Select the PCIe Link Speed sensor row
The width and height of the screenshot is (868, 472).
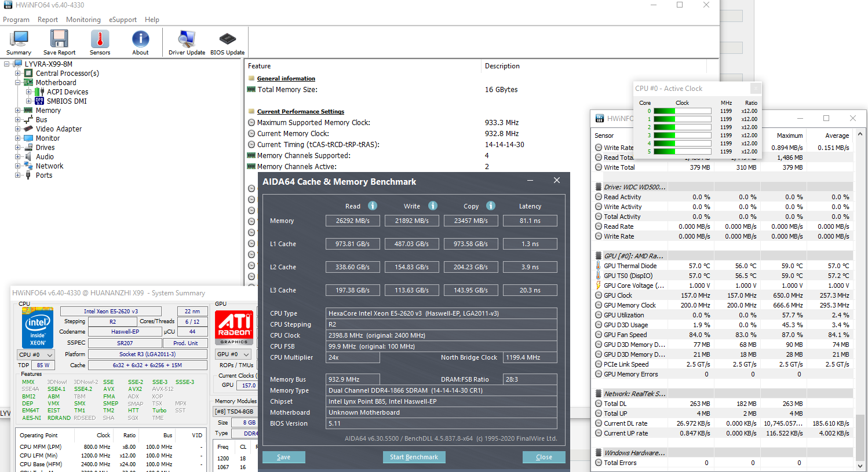723,364
